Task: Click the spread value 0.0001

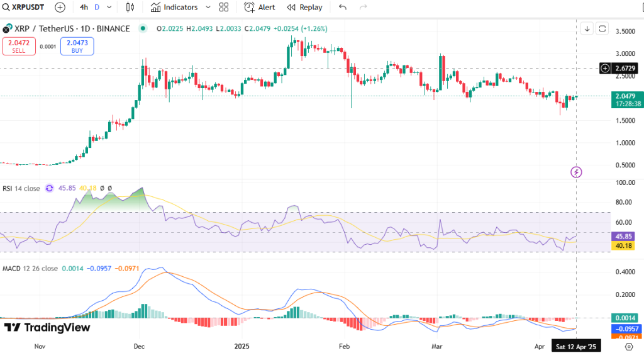Action: point(48,47)
